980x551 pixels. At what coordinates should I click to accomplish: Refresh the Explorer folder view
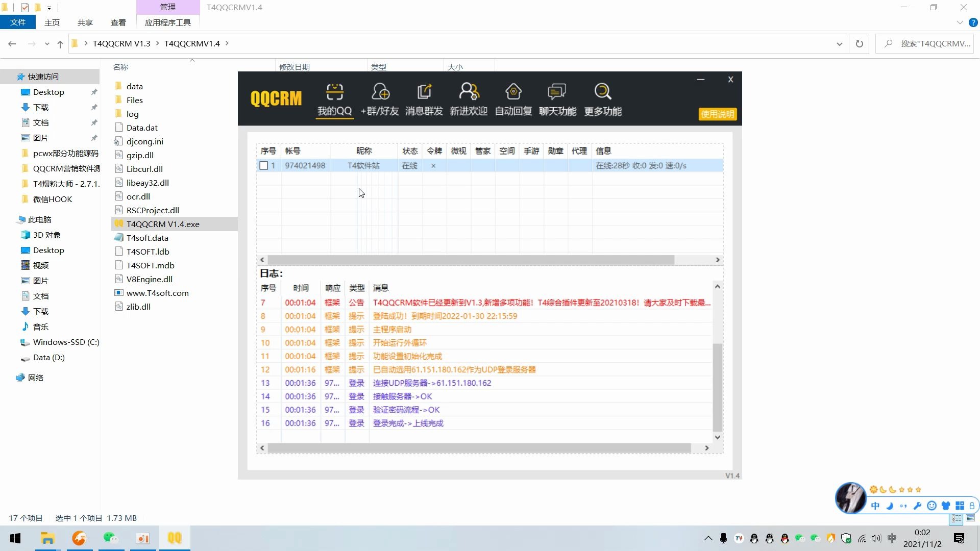pyautogui.click(x=860, y=44)
